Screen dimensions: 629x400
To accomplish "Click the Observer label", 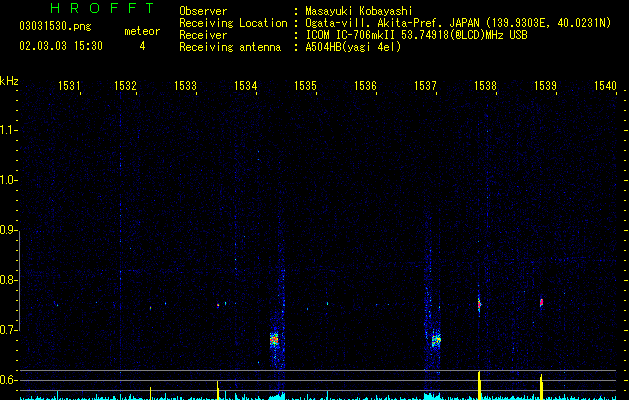I will (x=203, y=11).
